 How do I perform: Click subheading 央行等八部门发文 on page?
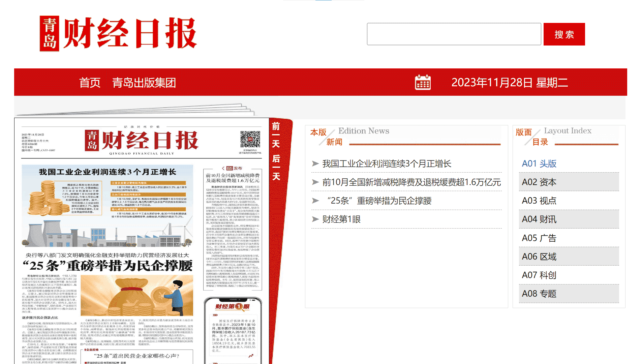[x=108, y=255]
